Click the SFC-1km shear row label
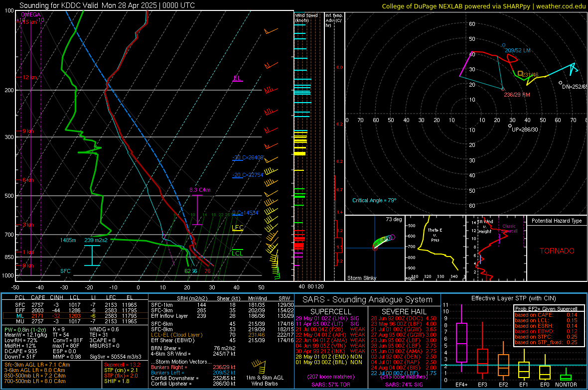This screenshot has width=588, height=390. [162, 305]
